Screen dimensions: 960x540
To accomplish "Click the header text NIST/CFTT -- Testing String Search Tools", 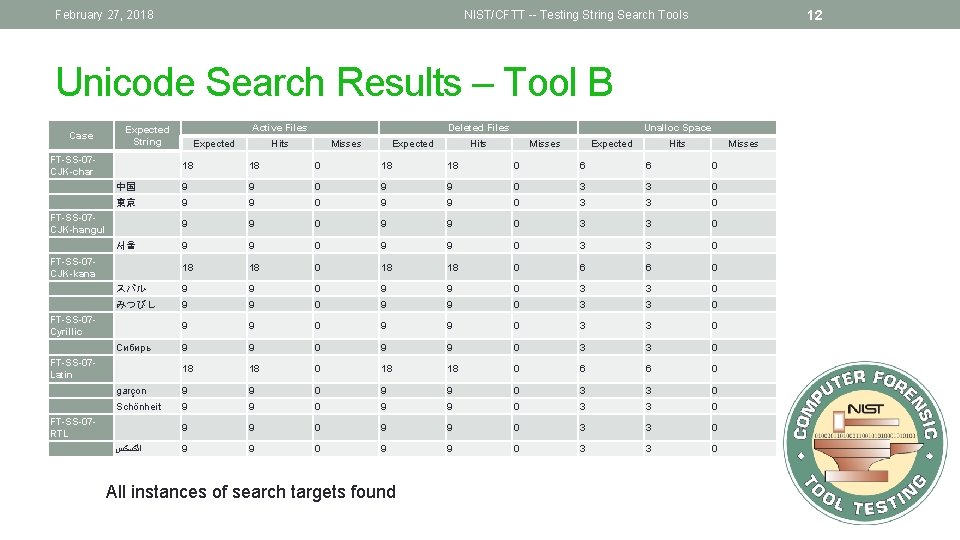I will click(x=576, y=15).
